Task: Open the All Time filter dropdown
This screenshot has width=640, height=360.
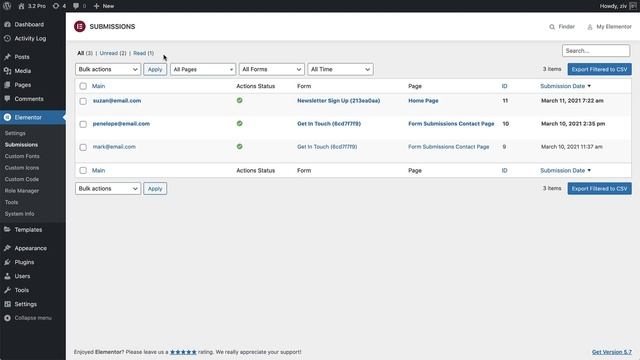Action: (x=340, y=69)
